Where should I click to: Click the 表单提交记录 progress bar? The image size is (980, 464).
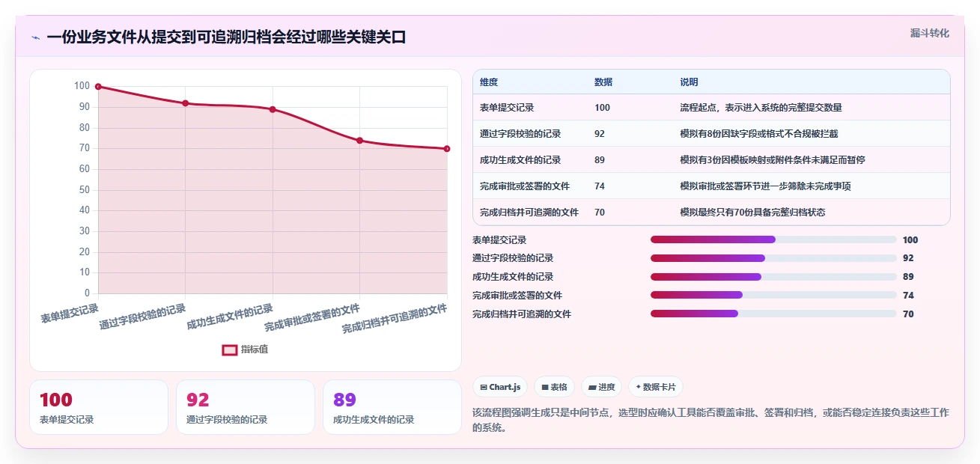[773, 239]
